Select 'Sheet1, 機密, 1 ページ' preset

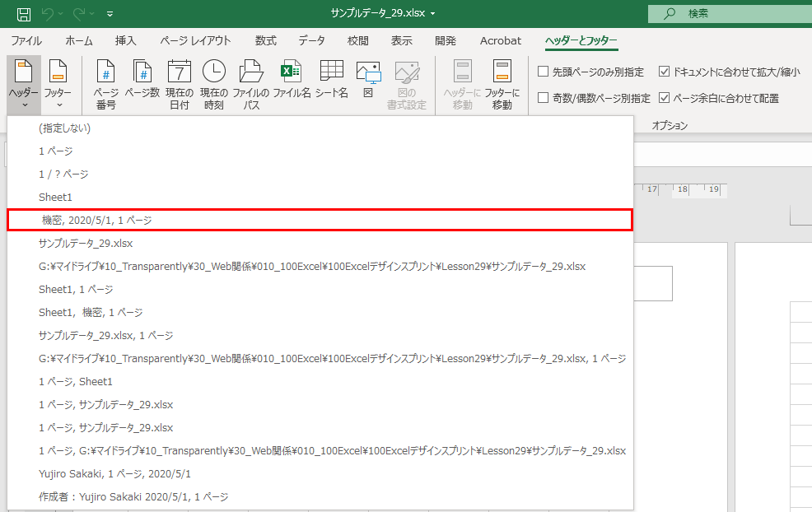coord(320,312)
